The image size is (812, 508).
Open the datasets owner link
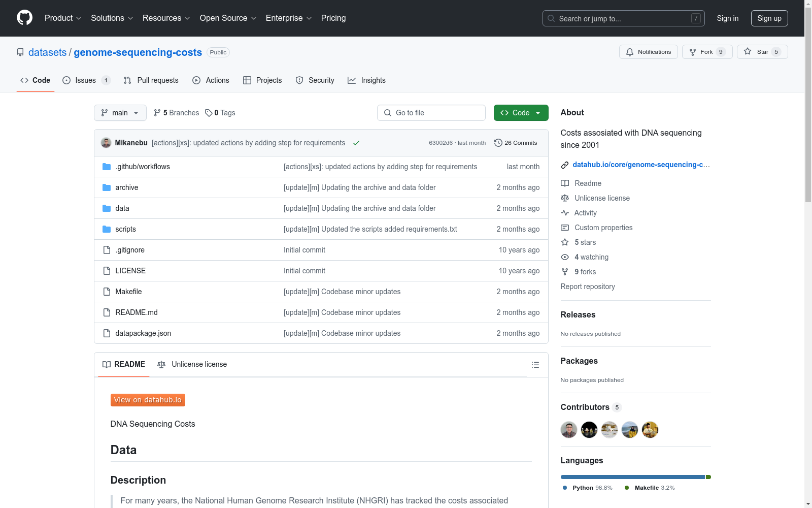pos(48,52)
